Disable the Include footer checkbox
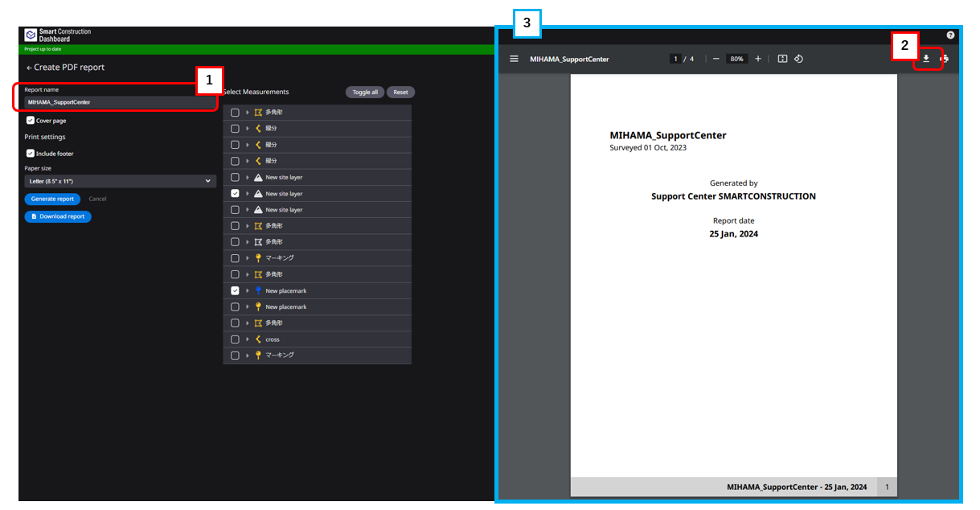 (x=31, y=154)
